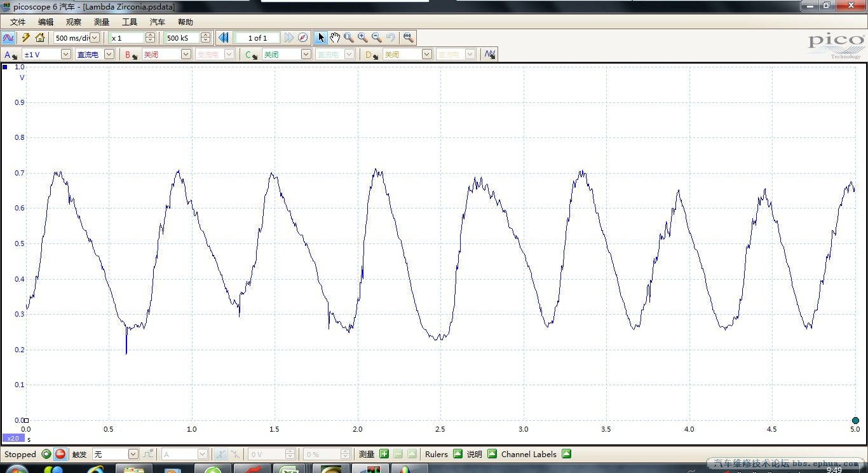Screen dimensions: 868x473
Task: Click the 0.0 voltage ruler handle
Action: (27, 420)
